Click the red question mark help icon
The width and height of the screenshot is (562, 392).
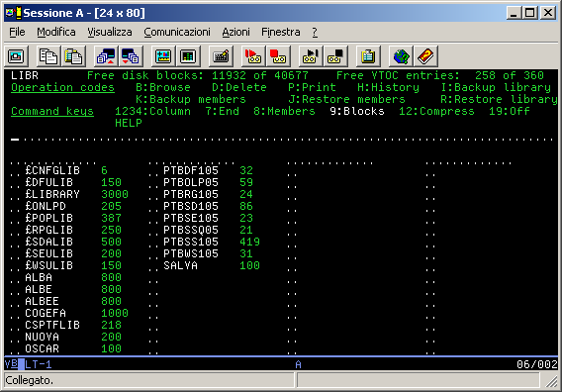(x=425, y=56)
